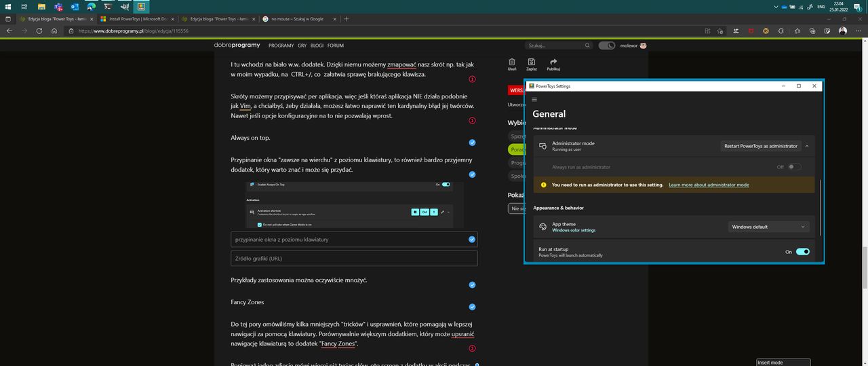Open the PowerToys Settings hamburger navigation menu
Image resolution: width=868 pixels, height=366 pixels.
(x=534, y=99)
